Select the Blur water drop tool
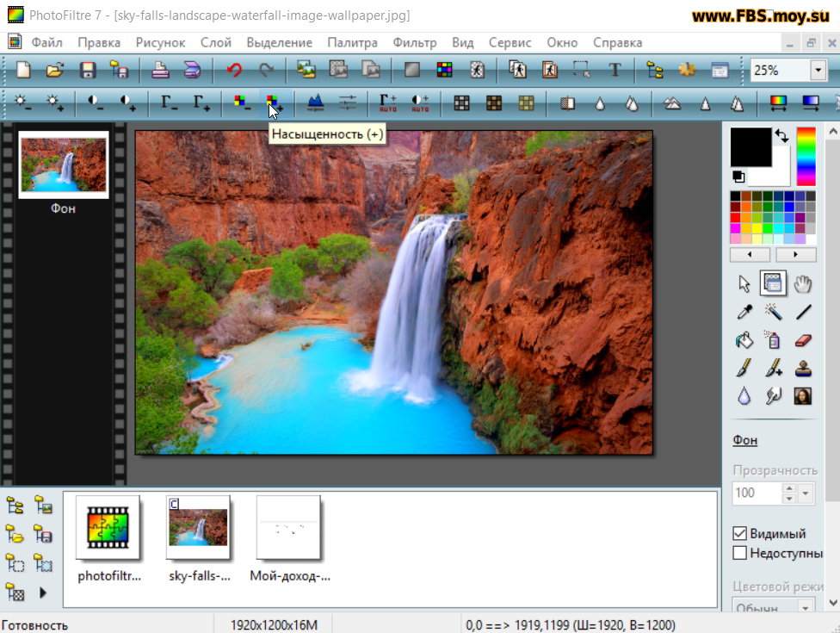This screenshot has width=840, height=633. (744, 396)
